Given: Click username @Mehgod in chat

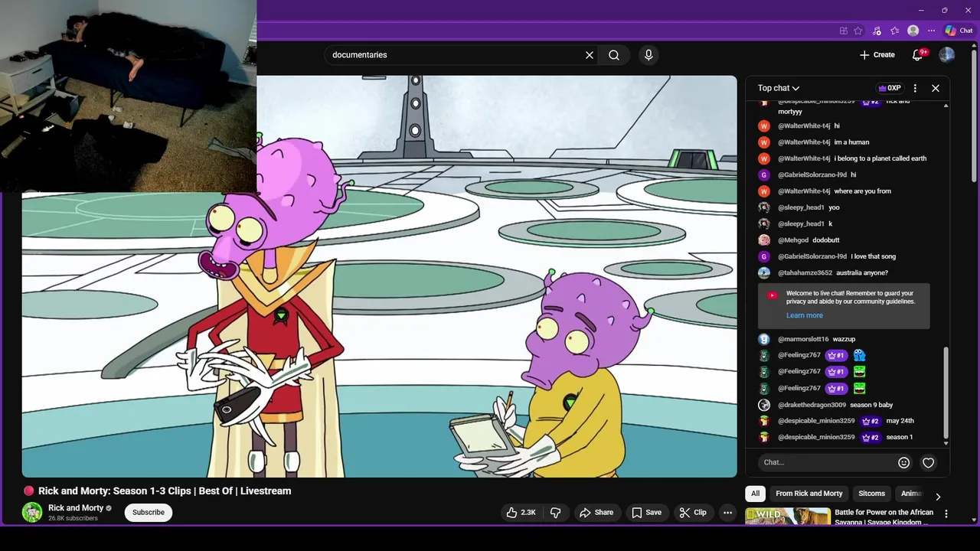Looking at the screenshot, I should [x=793, y=240].
